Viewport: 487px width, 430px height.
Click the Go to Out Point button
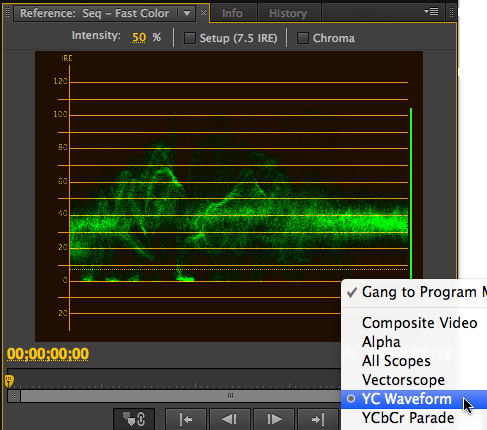[318, 419]
